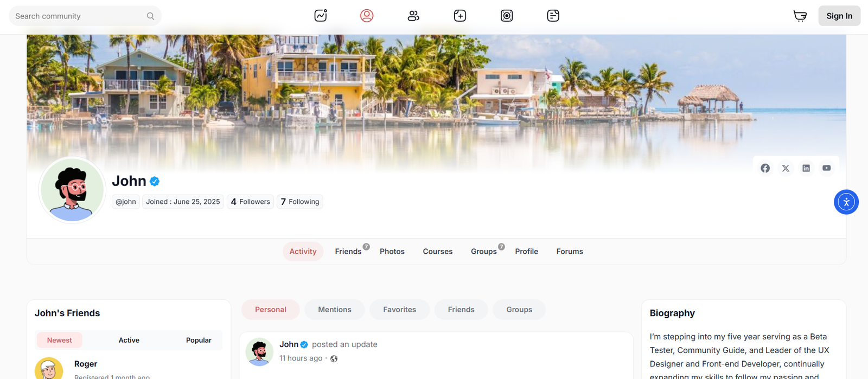Viewport: 868px width, 379px height.
Task: Click the @john handle tag
Action: click(x=126, y=202)
